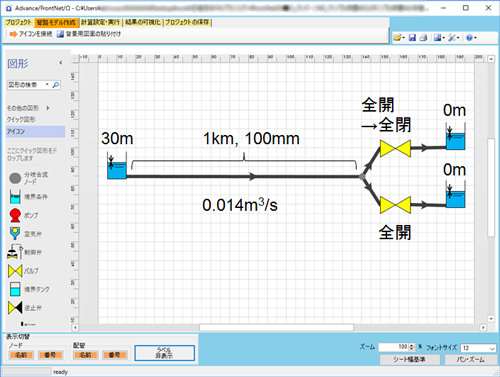
Task: Select the アイコン stencil entry
Action: [x=36, y=131]
